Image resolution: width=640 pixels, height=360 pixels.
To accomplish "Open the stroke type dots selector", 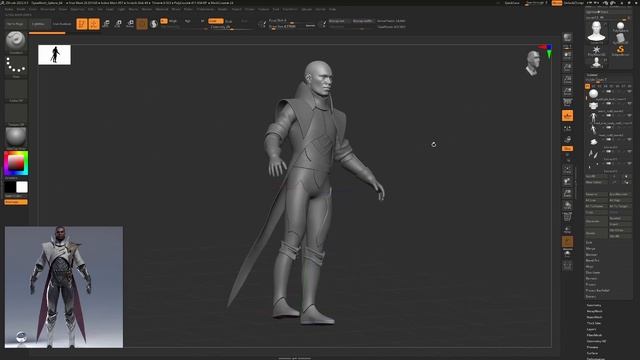I will (16, 66).
